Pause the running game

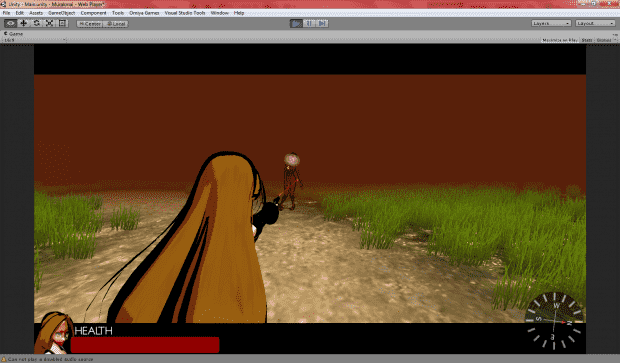pos(309,23)
